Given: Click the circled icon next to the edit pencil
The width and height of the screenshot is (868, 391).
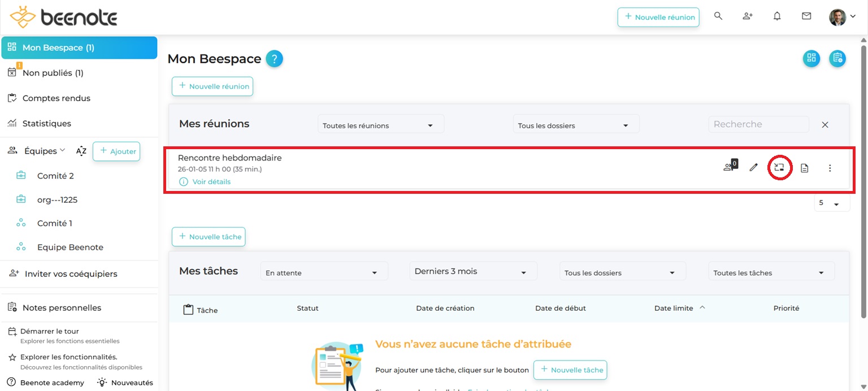Looking at the screenshot, I should [779, 168].
